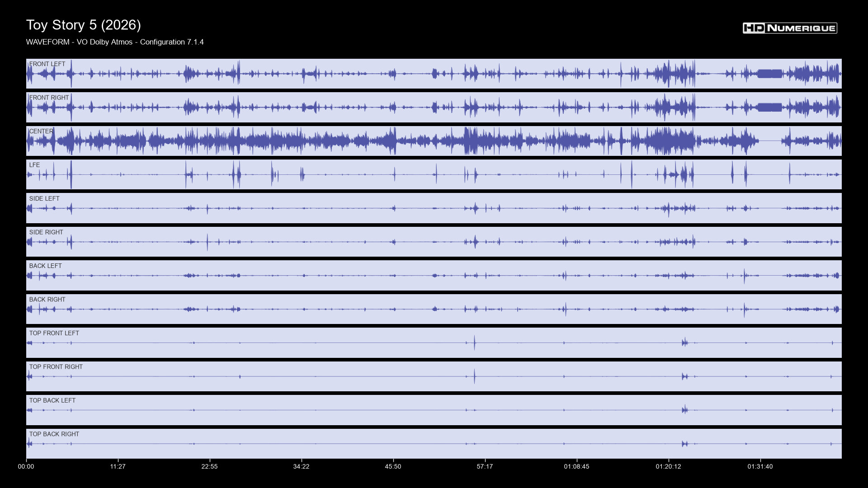
Task: Jump to the 57:17 time marker
Action: pos(485,467)
